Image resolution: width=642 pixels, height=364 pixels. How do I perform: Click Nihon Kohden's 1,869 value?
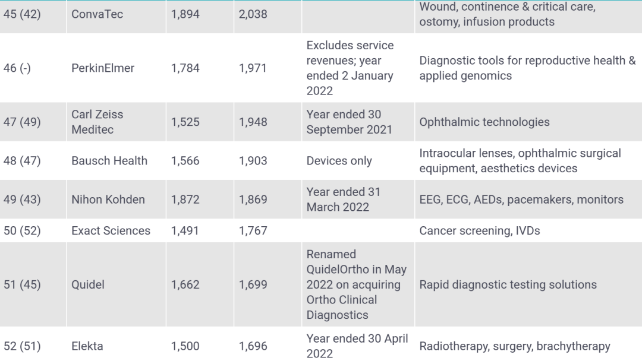point(253,200)
